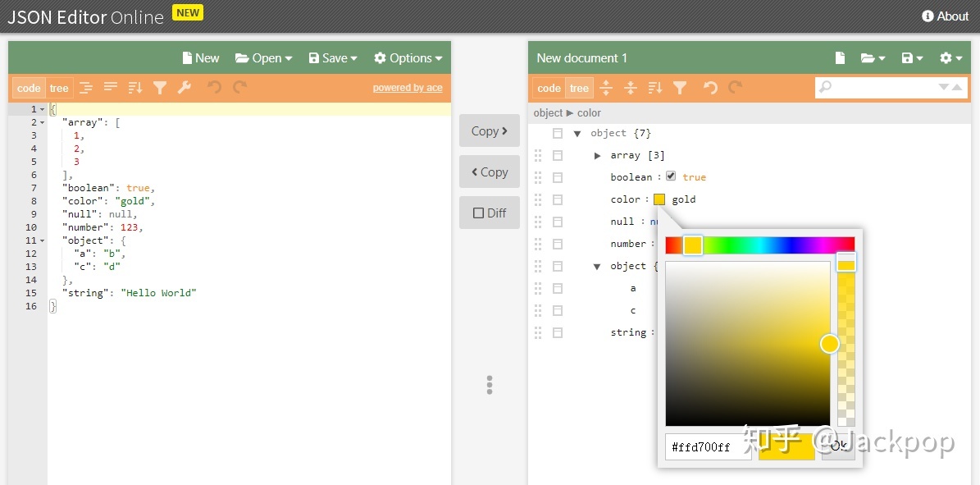The height and width of the screenshot is (485, 980).
Task: Click the hex color input showing #ffd700ff
Action: click(x=708, y=447)
